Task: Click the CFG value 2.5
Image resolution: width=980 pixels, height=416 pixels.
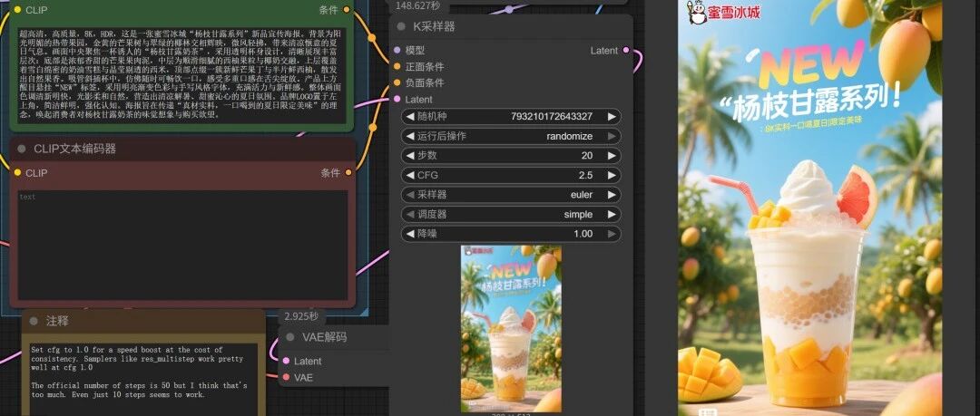Action: (585, 175)
